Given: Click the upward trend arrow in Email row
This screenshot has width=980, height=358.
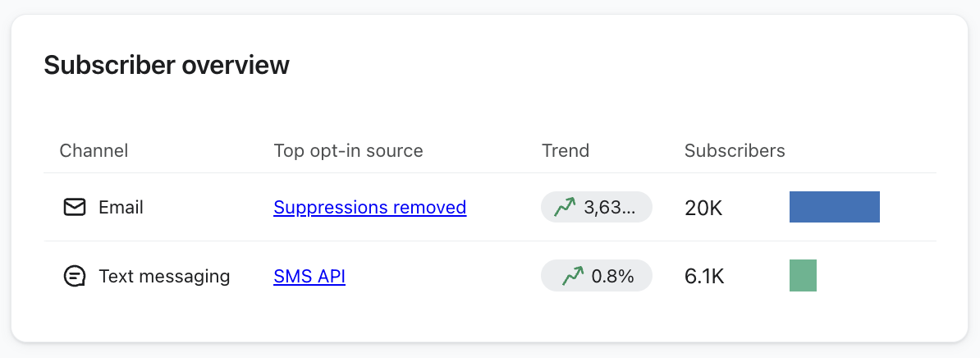Looking at the screenshot, I should [565, 208].
